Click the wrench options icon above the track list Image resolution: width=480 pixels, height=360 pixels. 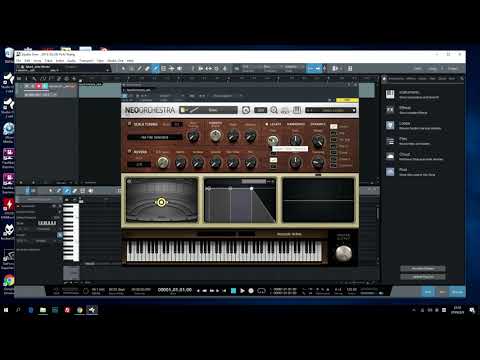(x=34, y=79)
